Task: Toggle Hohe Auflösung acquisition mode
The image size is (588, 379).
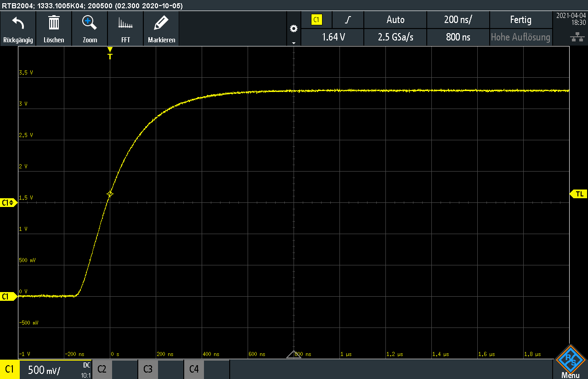Action: (520, 37)
